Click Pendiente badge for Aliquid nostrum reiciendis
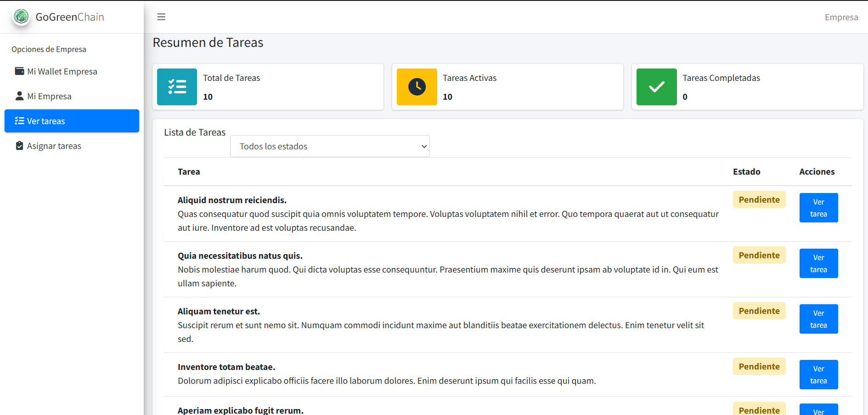Viewport: 868px width, 415px height. [x=759, y=199]
